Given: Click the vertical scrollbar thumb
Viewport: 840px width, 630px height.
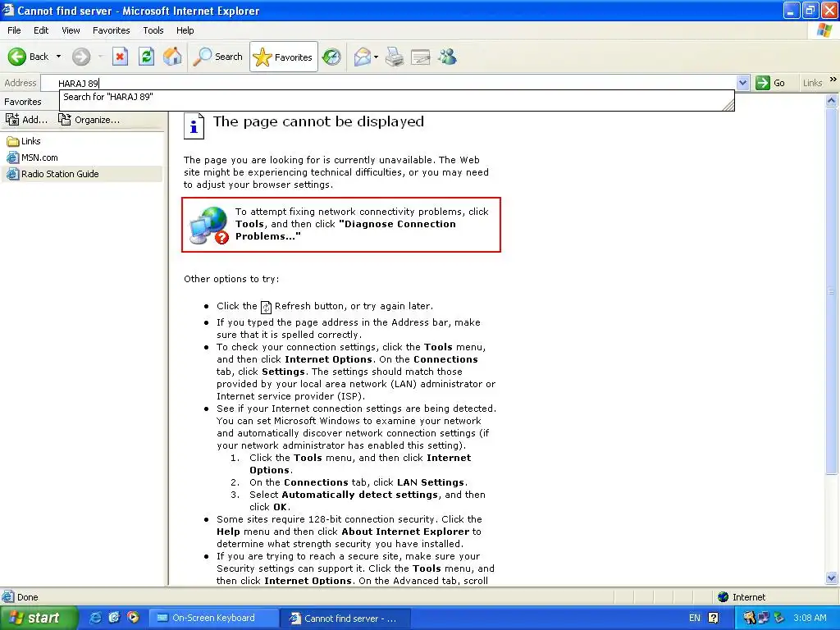Looking at the screenshot, I should (x=832, y=291).
